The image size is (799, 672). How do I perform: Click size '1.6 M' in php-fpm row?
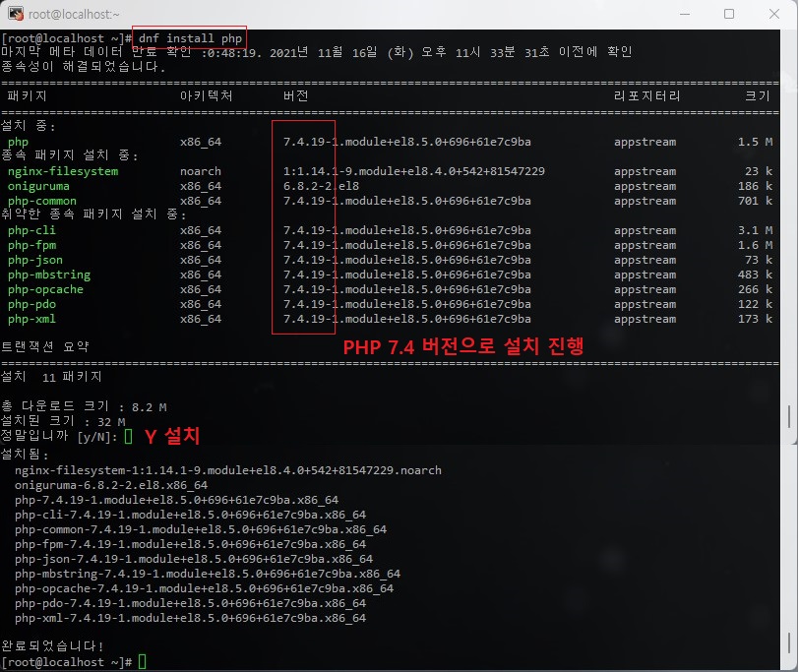pos(755,245)
